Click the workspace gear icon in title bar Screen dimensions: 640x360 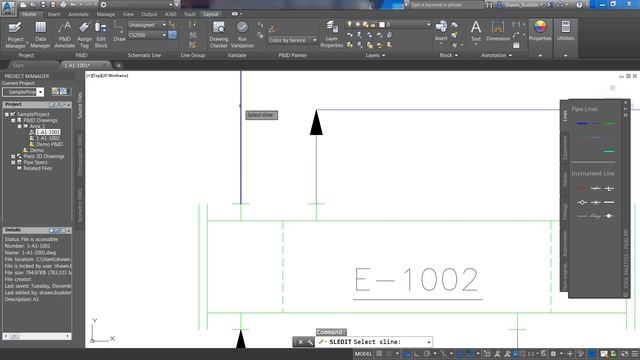(x=103, y=4)
